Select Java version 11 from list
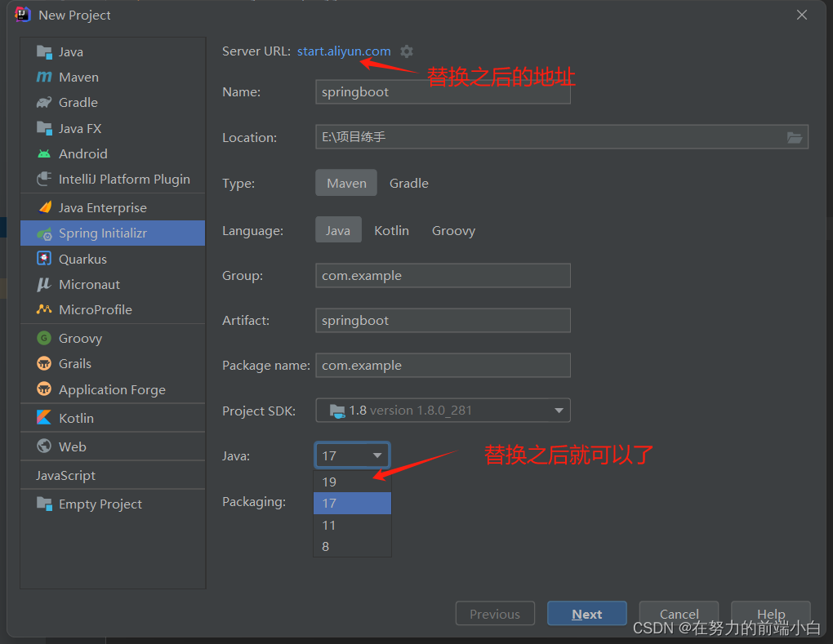Image resolution: width=833 pixels, height=644 pixels. [x=352, y=525]
